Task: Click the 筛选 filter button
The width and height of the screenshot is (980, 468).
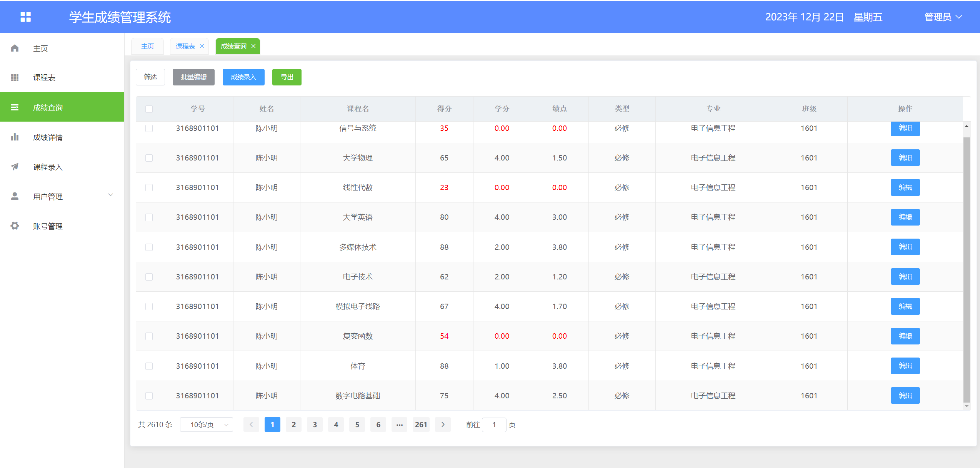Action: tap(150, 77)
